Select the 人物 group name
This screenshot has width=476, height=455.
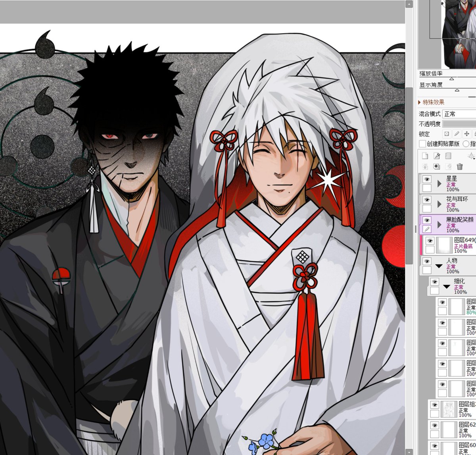pos(452,261)
